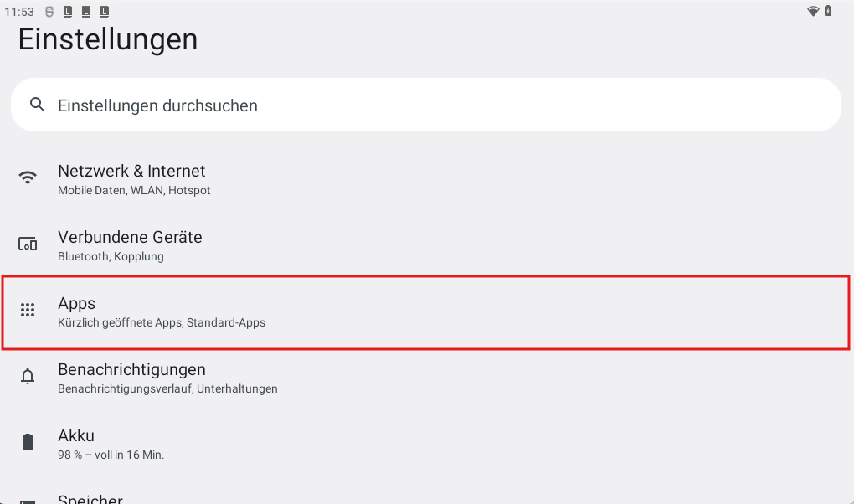Open the Akku settings entry
854x504 pixels.
[76, 435]
